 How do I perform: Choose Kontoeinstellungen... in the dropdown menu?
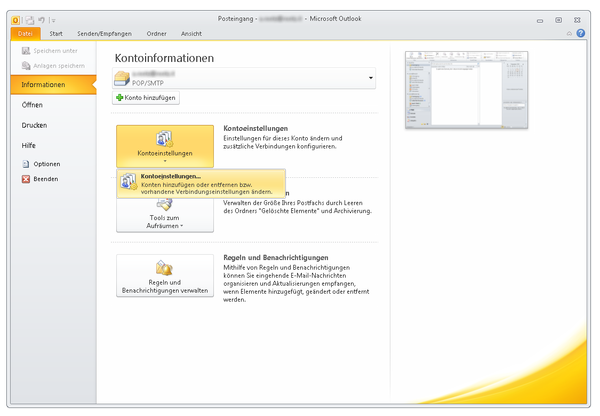(x=201, y=184)
